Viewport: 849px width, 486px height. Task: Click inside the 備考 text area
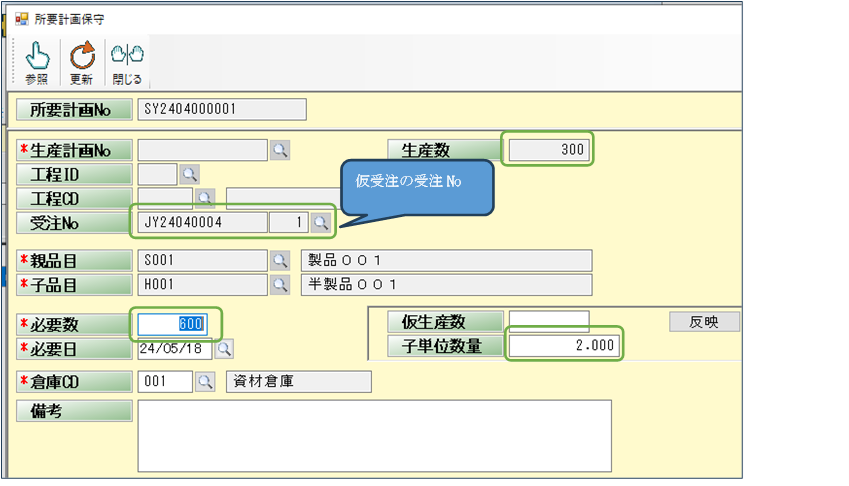[x=374, y=435]
